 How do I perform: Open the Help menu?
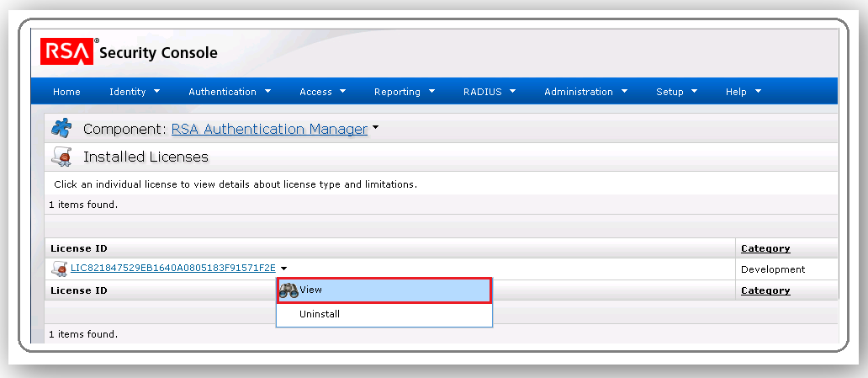(744, 92)
